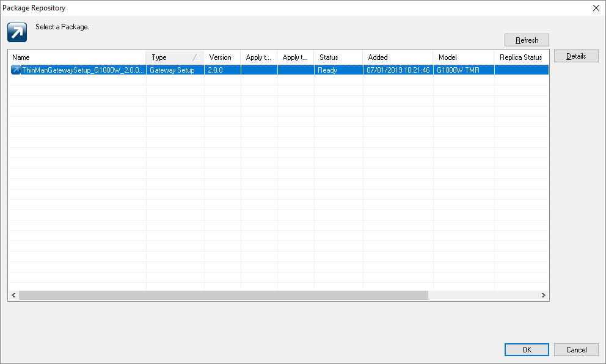Click the G1000W TMR model cell
The image size is (606, 364).
[x=464, y=70]
